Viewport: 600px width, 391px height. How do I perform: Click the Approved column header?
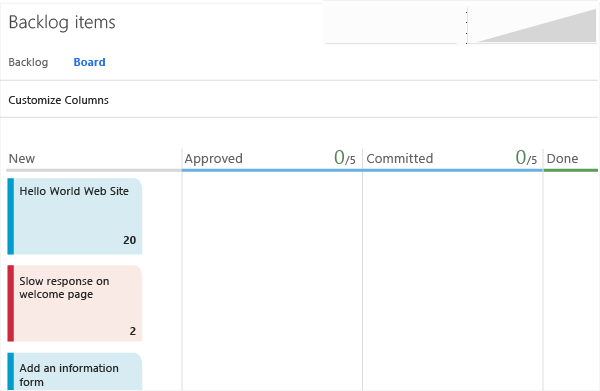(214, 158)
